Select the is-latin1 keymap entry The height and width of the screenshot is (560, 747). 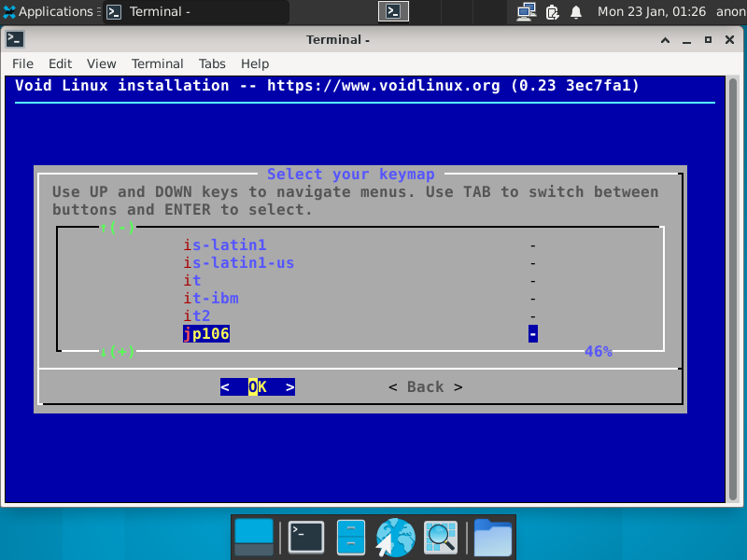point(225,245)
